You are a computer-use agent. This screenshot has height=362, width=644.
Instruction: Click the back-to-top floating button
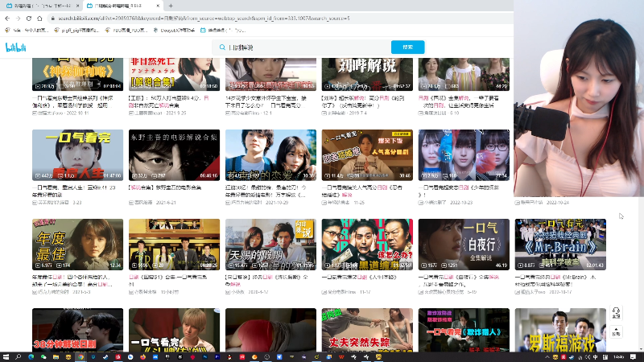[616, 331]
